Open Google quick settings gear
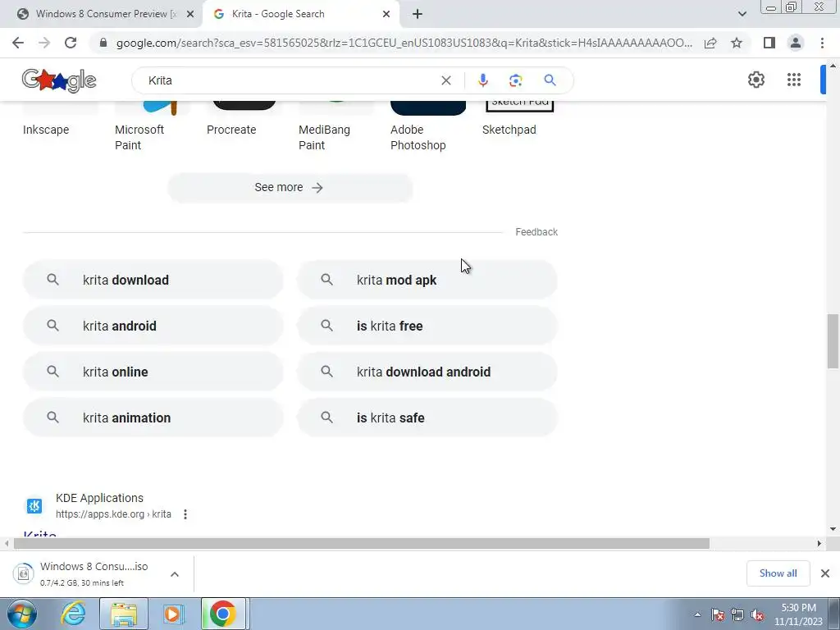 pyautogui.click(x=756, y=80)
